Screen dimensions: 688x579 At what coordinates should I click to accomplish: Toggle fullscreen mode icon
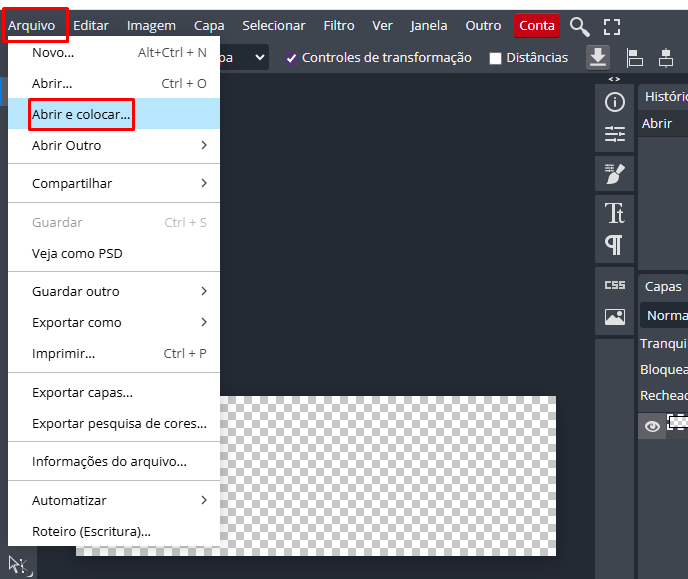[x=612, y=27]
